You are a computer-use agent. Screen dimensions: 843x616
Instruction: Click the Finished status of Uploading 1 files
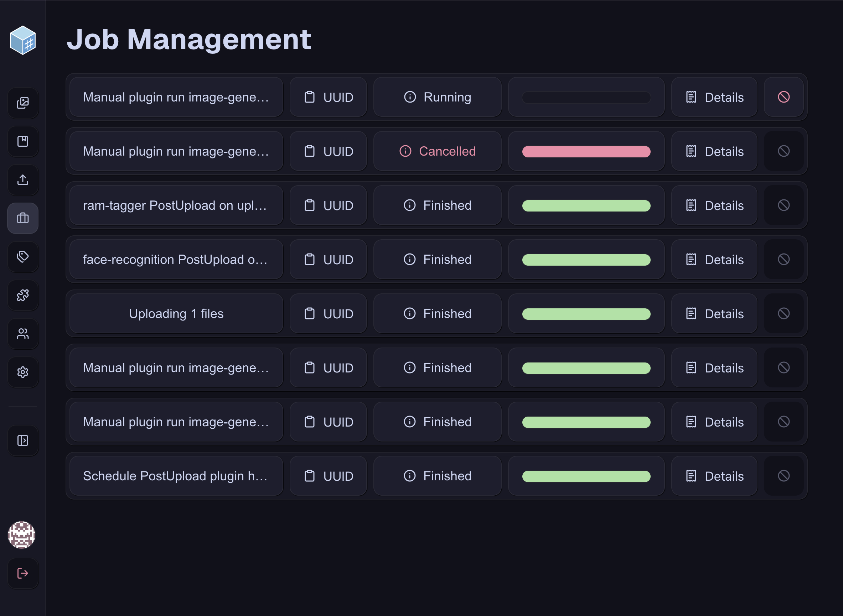pos(437,313)
